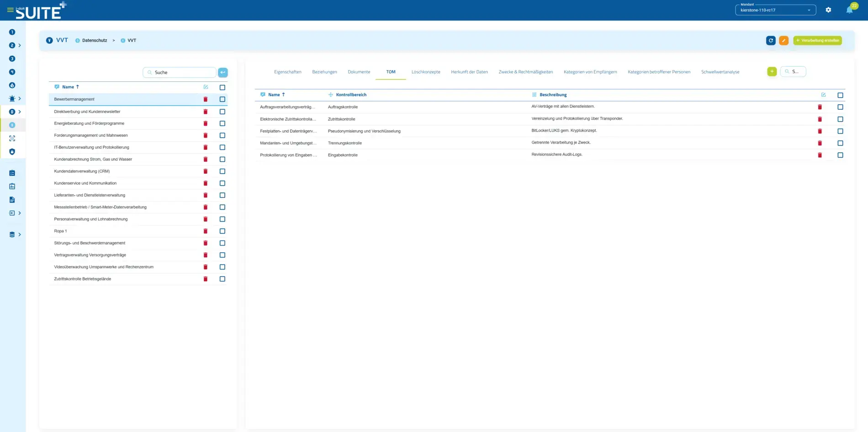Tick the checkbox for the Trennungskontrolle TOM row
This screenshot has width=868, height=432.
(840, 143)
